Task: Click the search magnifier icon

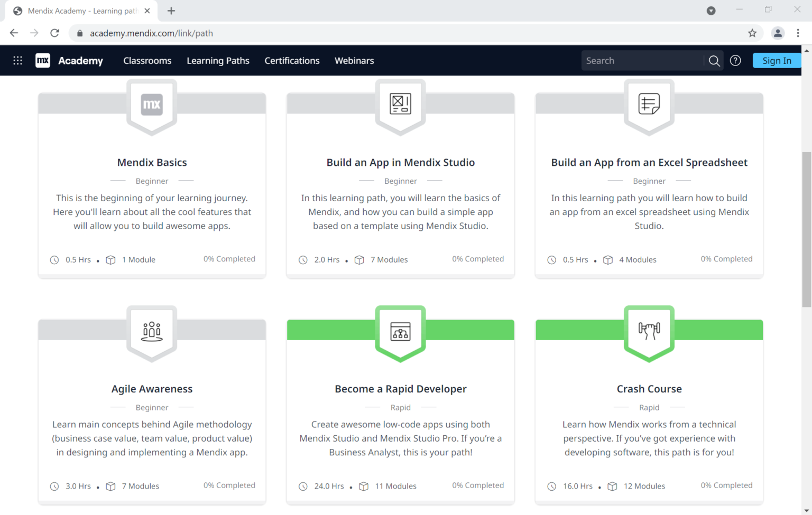Action: pos(714,60)
